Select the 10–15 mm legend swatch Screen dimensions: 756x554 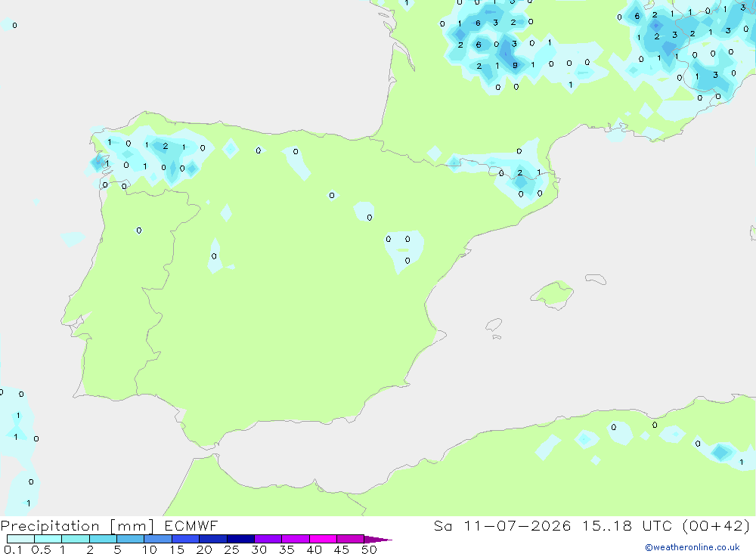click(158, 539)
